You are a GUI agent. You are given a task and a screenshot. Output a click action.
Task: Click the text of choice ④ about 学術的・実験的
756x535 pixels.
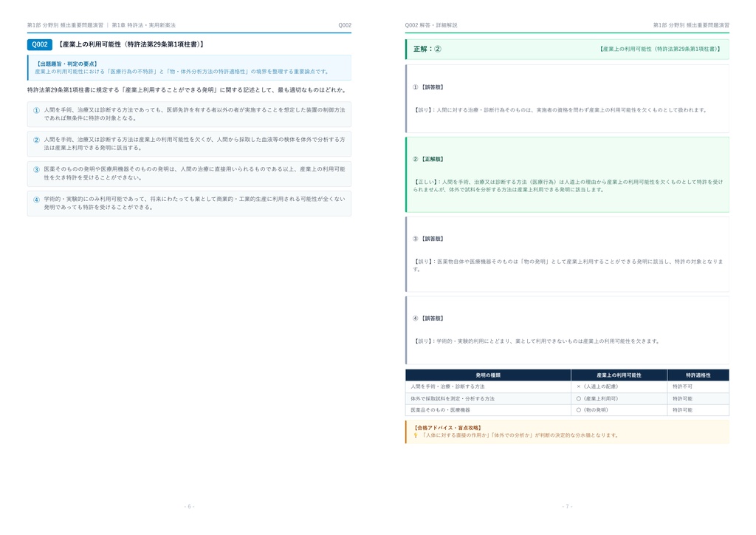pos(194,203)
